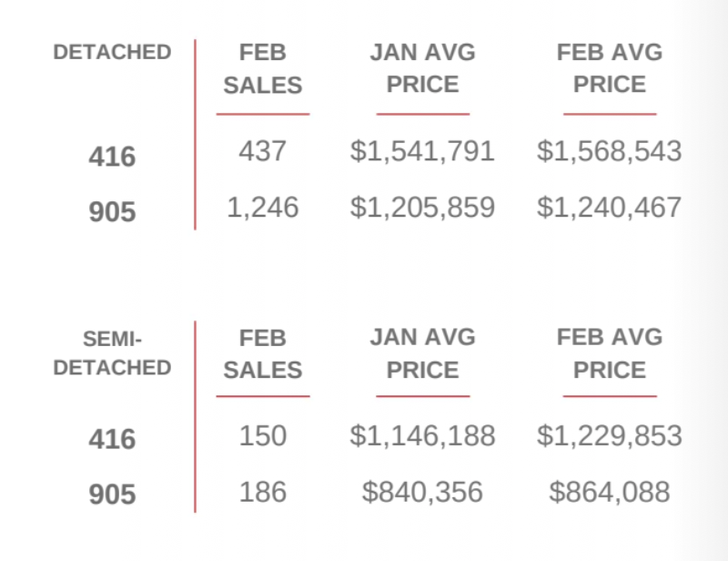Select the $840,356 price value

[422, 493]
